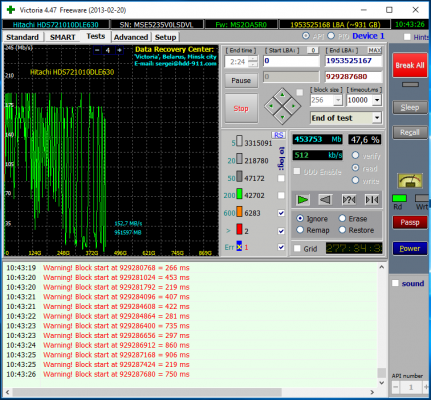Click the RS reset counters icon
This screenshot has height=400, width=431.
(x=278, y=135)
